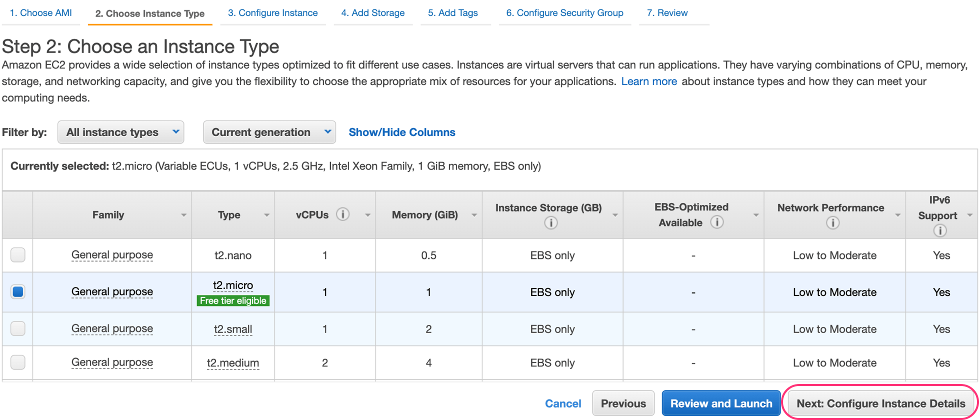This screenshot has height=420, width=980.
Task: Click the Instance Storage info icon
Action: coord(550,223)
